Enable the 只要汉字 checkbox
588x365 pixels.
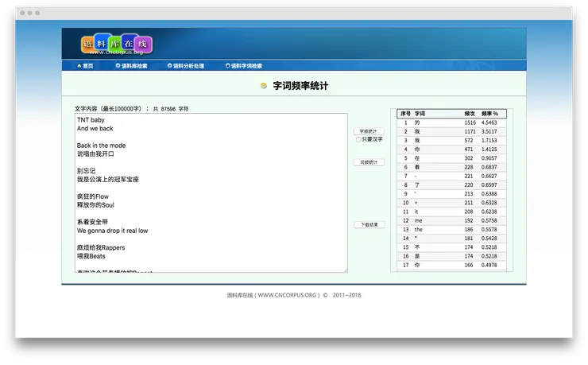click(x=358, y=139)
